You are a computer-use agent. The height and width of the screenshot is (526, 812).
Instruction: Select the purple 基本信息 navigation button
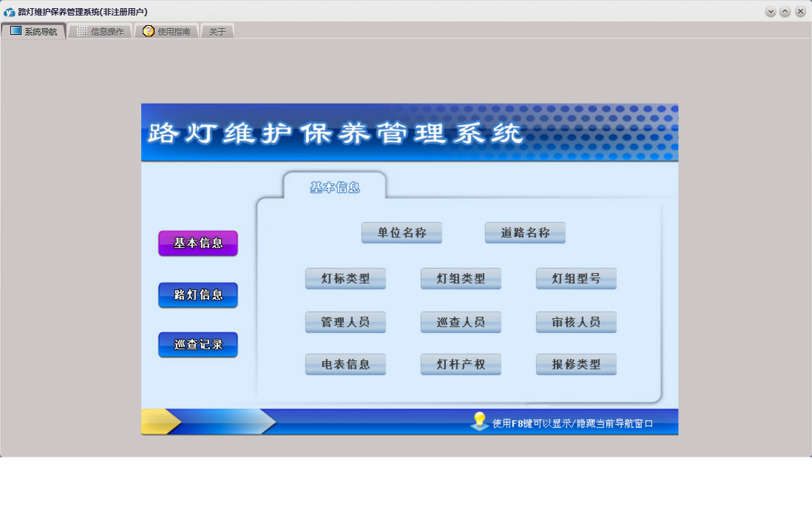click(197, 243)
